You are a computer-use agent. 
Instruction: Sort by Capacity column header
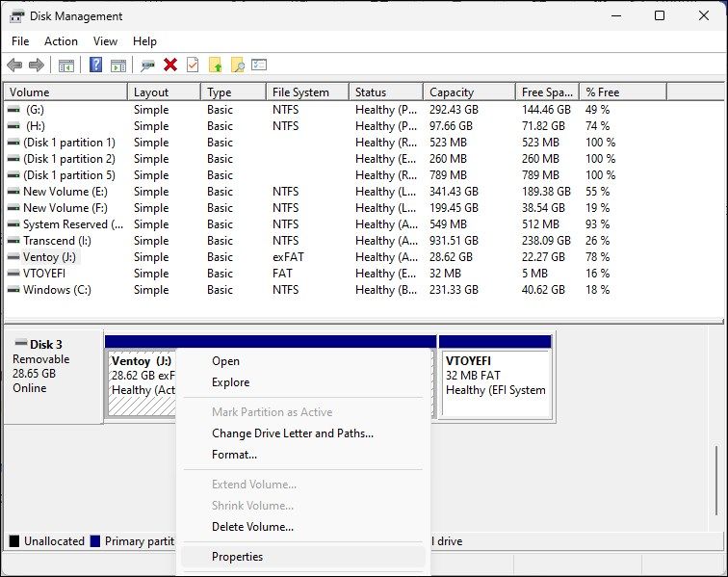pos(452,92)
